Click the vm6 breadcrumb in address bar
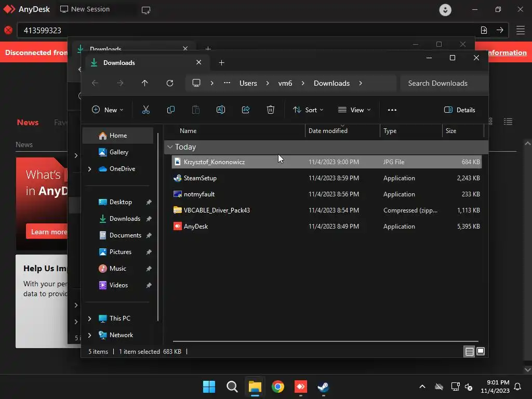 pyautogui.click(x=285, y=83)
